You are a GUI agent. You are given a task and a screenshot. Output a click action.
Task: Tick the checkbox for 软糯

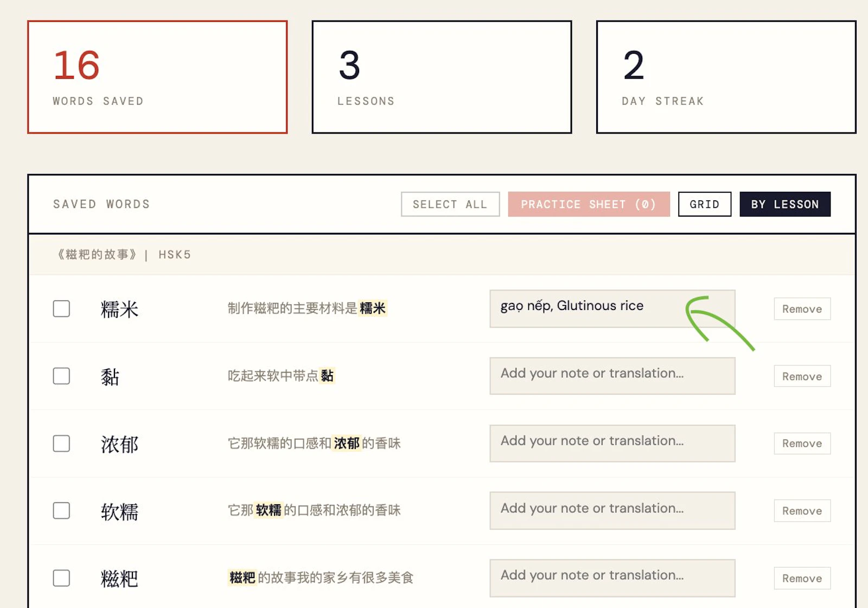pyautogui.click(x=61, y=511)
